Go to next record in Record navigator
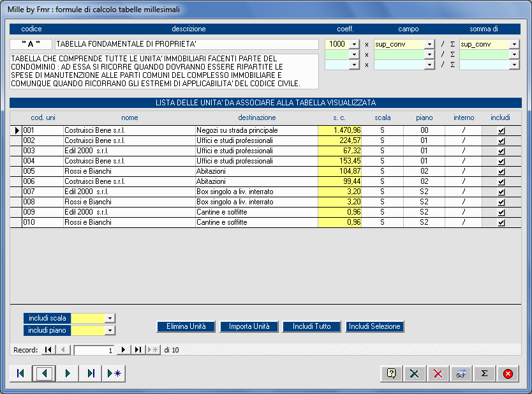Screen dimensions: 532x394 (x=124, y=350)
